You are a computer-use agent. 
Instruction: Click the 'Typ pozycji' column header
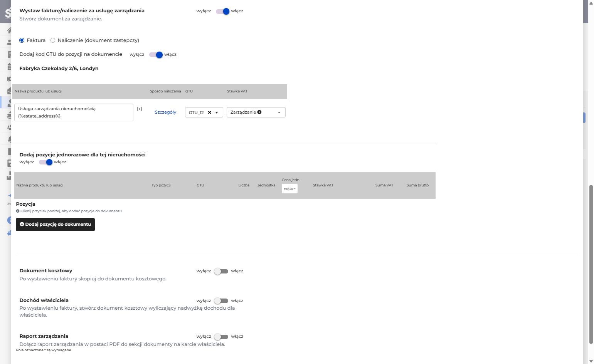click(x=161, y=185)
